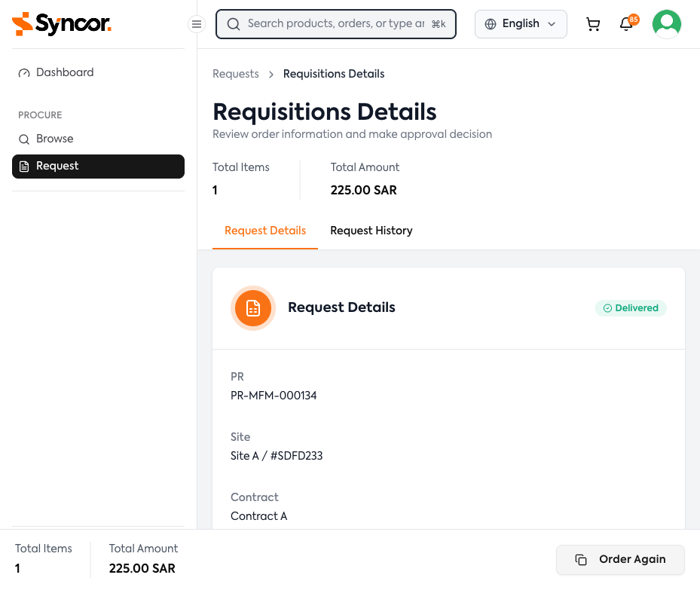Click the language dropdown chevron arrow
This screenshot has height=590, width=700.
pyautogui.click(x=552, y=24)
